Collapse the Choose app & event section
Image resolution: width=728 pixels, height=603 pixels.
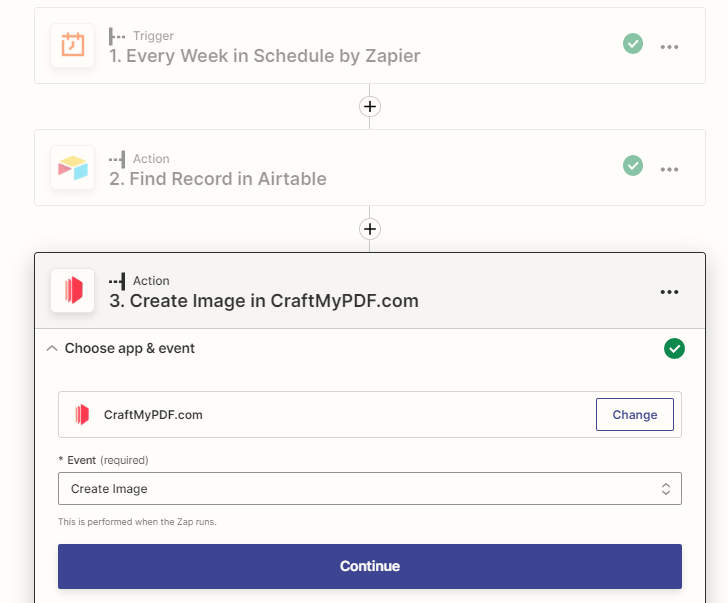[x=52, y=348]
